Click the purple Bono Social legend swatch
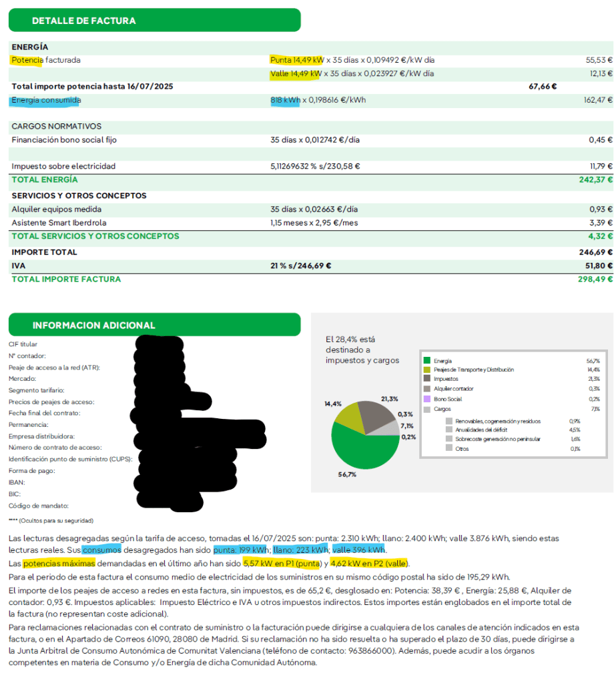This screenshot has width=616, height=683. [x=427, y=399]
